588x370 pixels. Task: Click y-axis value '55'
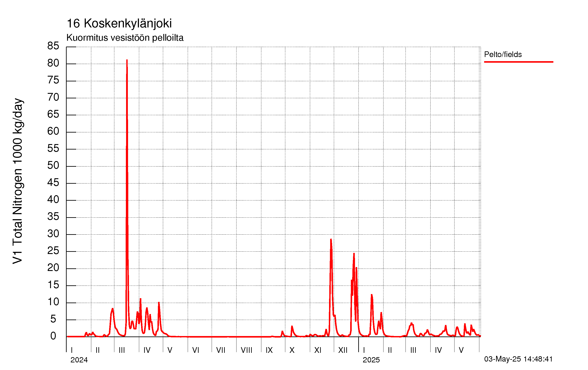coord(53,148)
